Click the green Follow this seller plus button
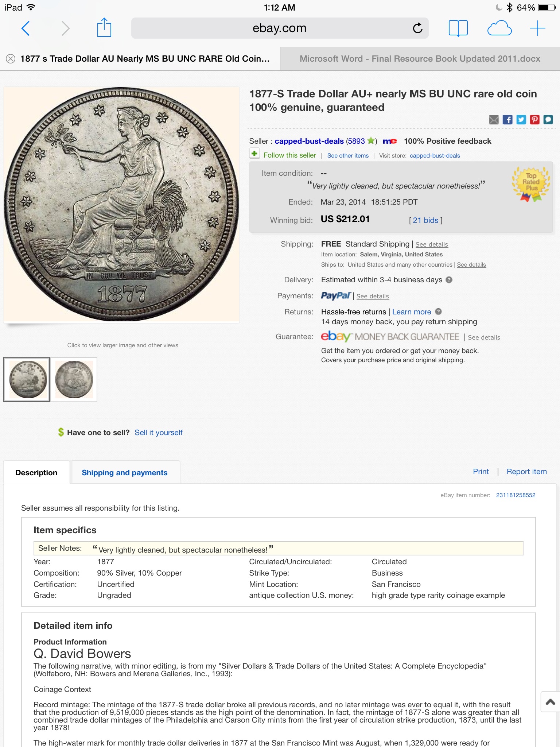The image size is (560, 747). [x=254, y=154]
